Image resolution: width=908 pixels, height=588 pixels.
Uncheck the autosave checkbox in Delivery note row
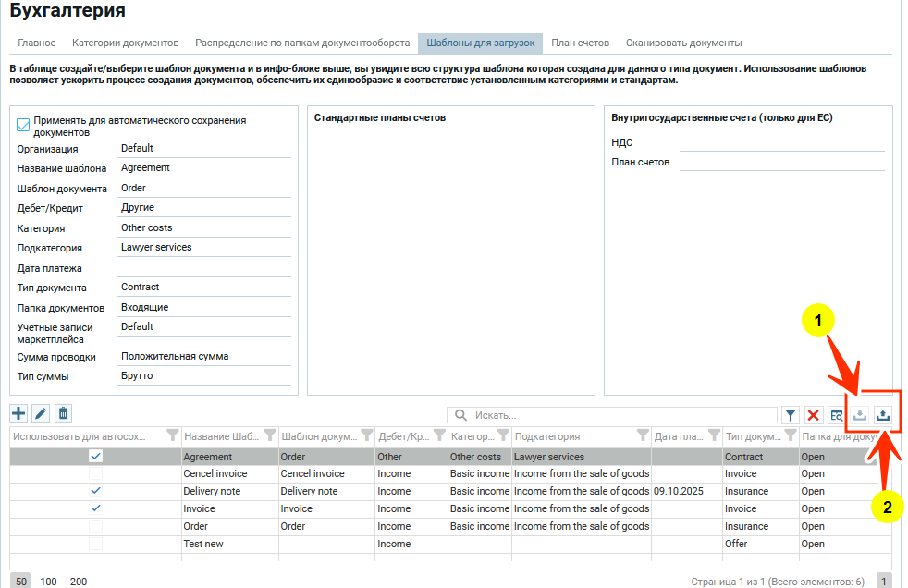click(x=95, y=491)
